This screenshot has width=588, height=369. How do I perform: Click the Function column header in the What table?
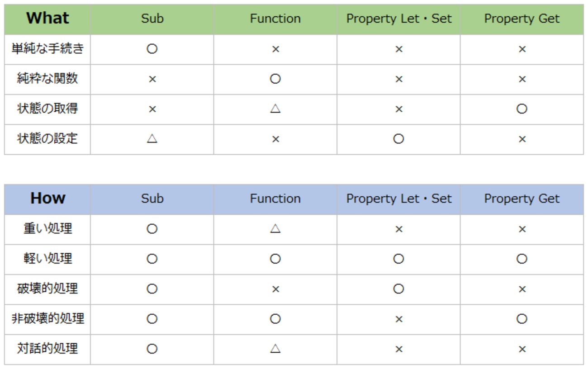coord(275,19)
